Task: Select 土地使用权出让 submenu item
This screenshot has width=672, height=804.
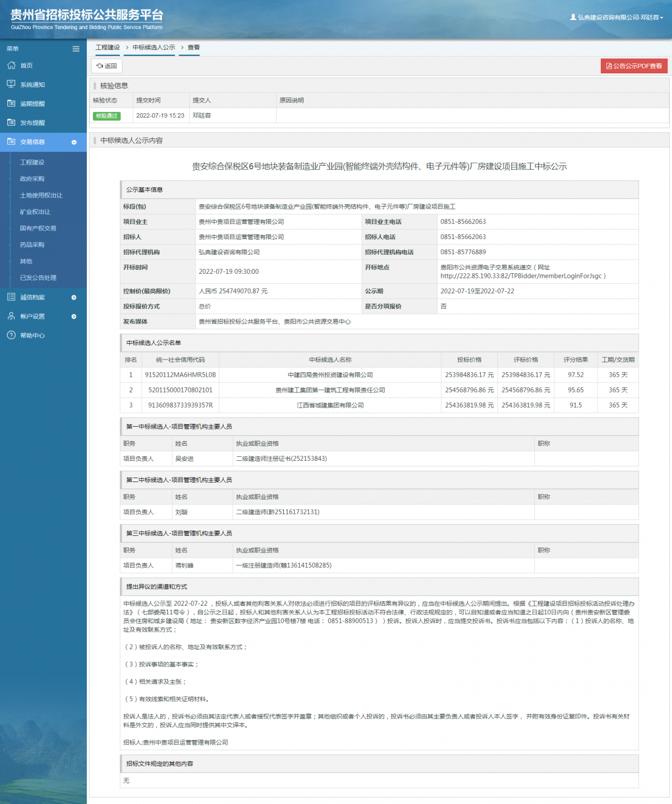Action: pos(41,195)
